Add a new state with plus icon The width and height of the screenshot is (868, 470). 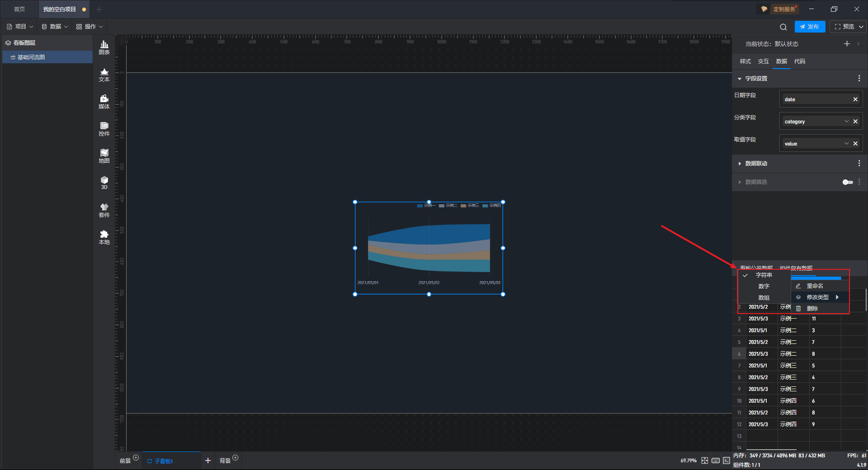pyautogui.click(x=847, y=44)
